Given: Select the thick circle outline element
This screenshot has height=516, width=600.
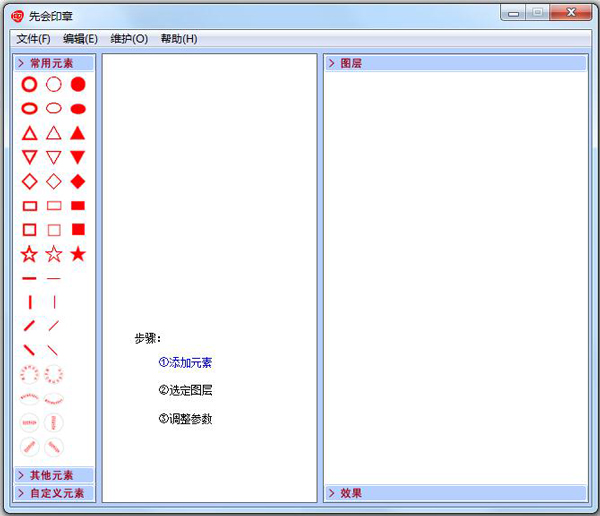Looking at the screenshot, I should 29,84.
